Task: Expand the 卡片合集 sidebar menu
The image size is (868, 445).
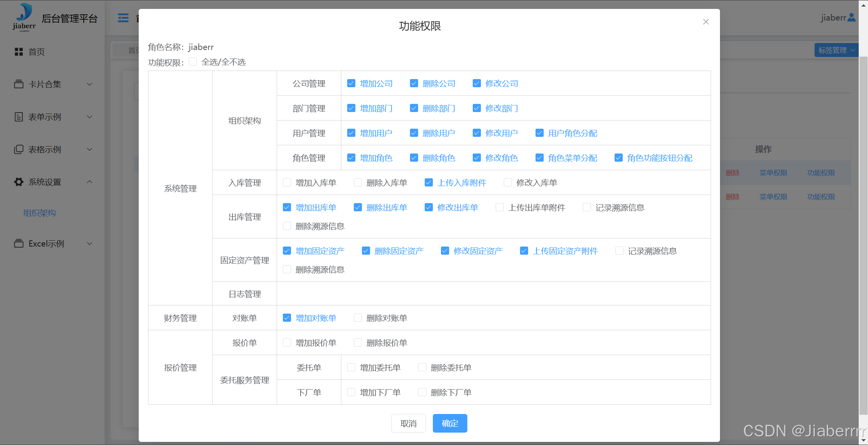Action: point(90,84)
